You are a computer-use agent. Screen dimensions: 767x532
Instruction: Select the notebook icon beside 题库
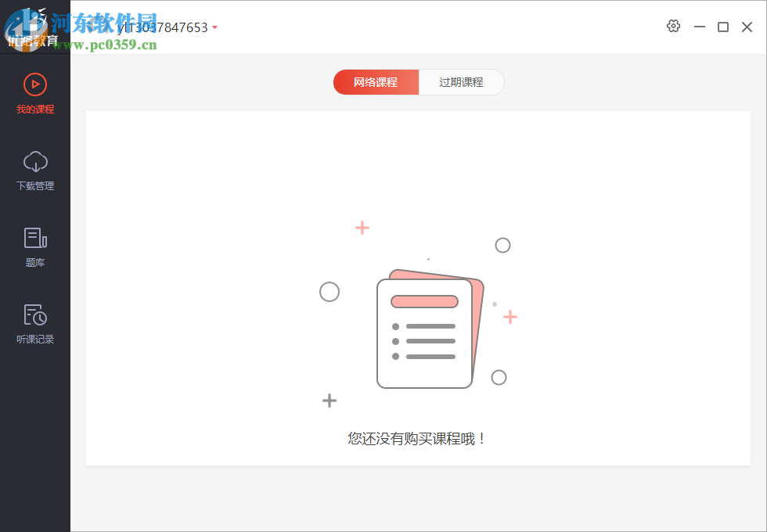(34, 239)
